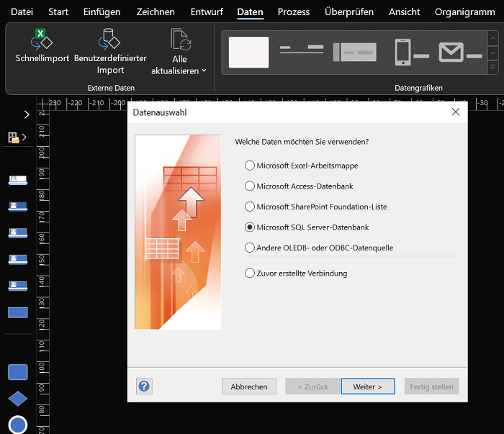Select the third organigram shape in sidebar
This screenshot has height=434, width=504.
coord(18,233)
